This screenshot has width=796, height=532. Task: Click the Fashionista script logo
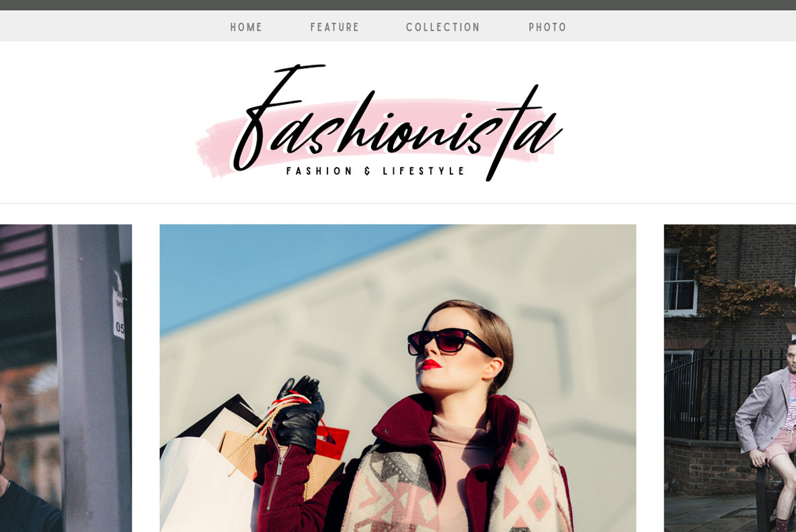pos(396,122)
